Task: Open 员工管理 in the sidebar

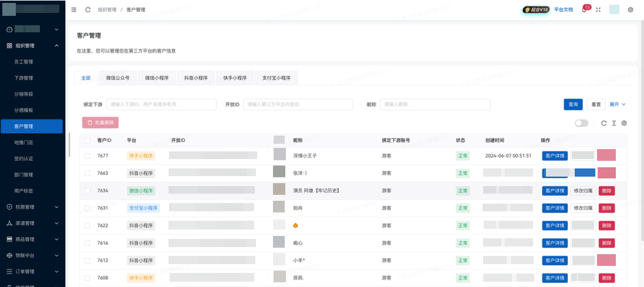Action: [x=23, y=62]
